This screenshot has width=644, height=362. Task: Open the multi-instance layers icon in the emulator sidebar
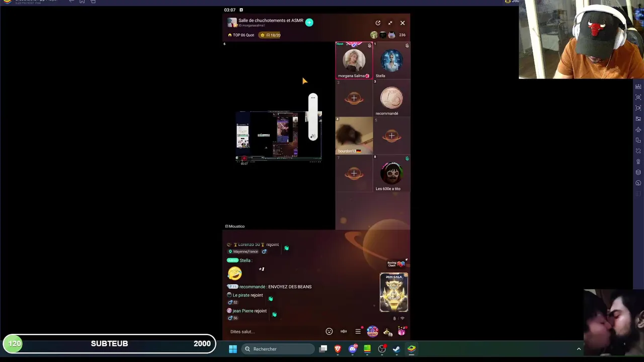click(x=638, y=172)
